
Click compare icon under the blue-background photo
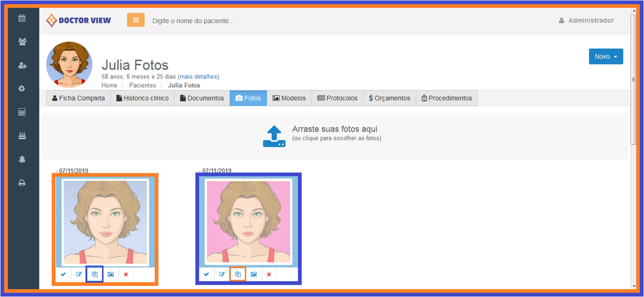(95, 274)
